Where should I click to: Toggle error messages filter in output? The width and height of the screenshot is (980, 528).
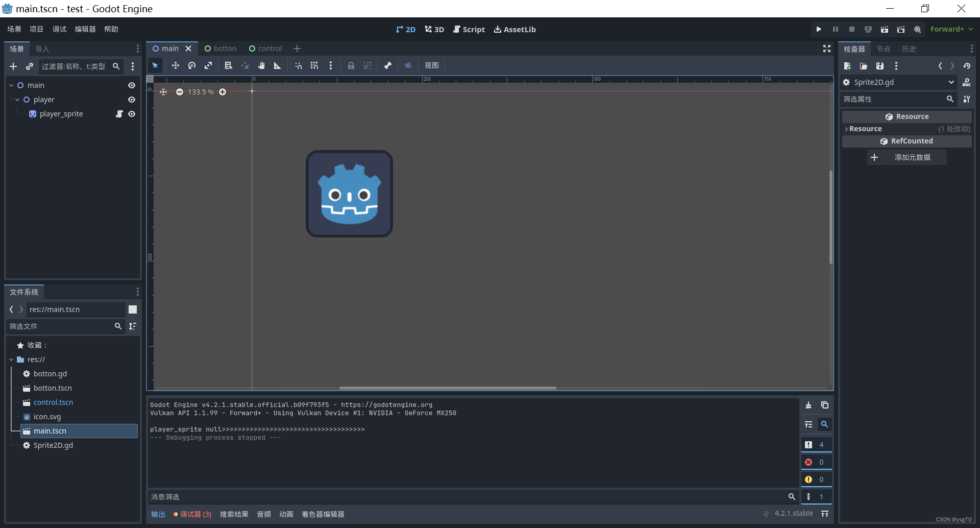click(816, 462)
